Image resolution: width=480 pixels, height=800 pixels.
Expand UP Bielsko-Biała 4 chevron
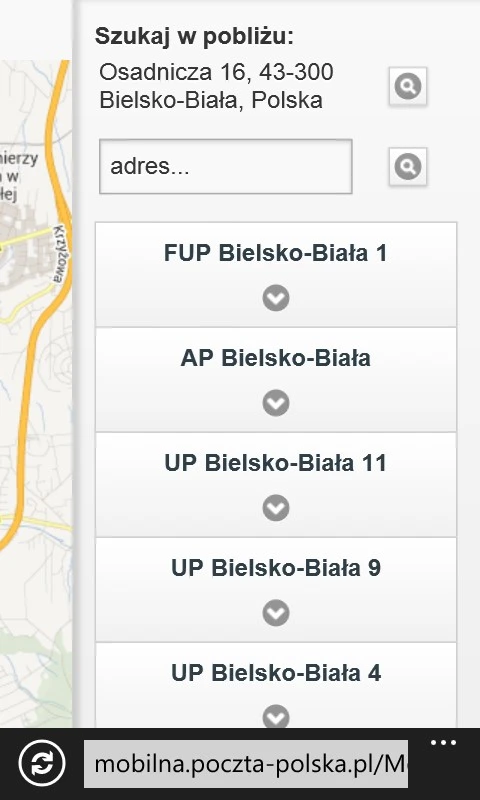276,717
